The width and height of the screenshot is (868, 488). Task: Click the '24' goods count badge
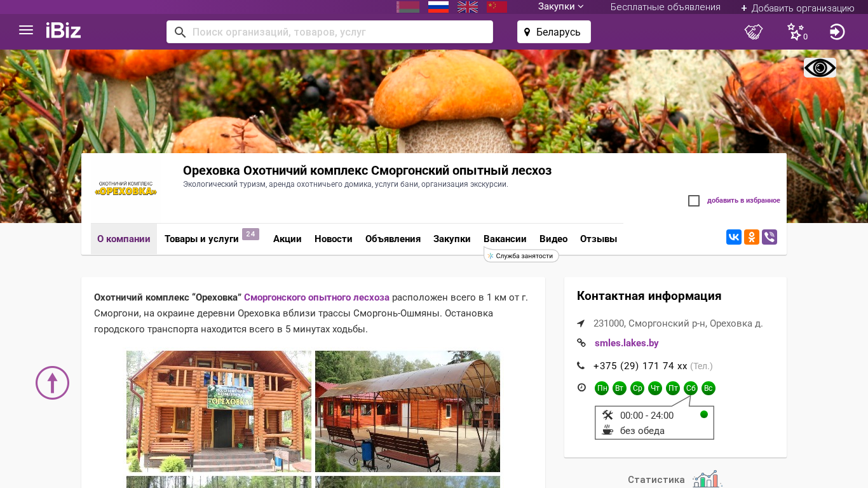point(250,234)
